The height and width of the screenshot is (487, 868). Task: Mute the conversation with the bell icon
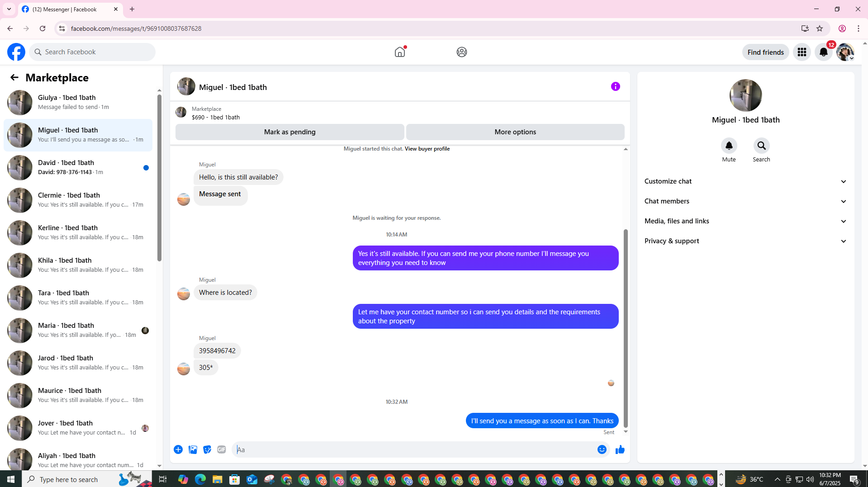729,146
